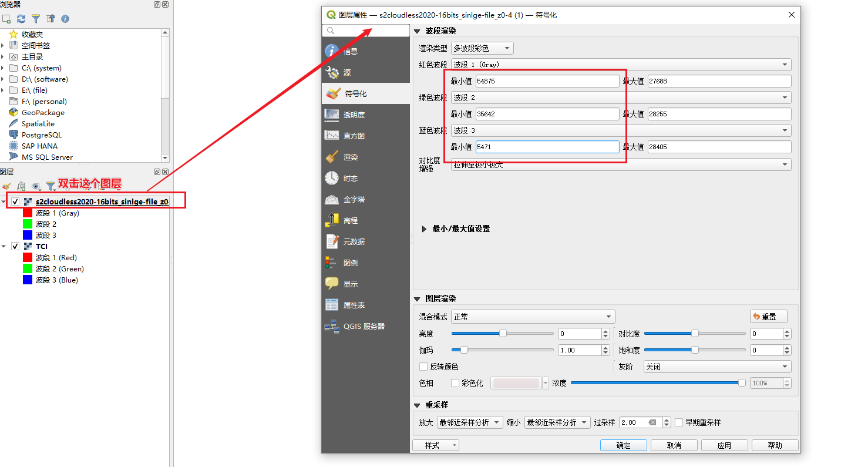The image size is (868, 467).
Task: Adjust the 饱和度 slider
Action: (x=695, y=350)
